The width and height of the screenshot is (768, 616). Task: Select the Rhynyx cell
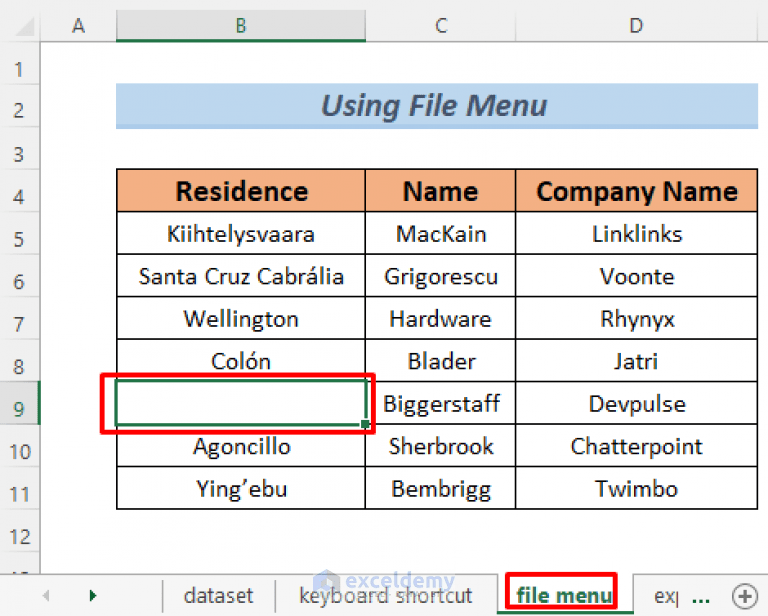[x=636, y=319]
